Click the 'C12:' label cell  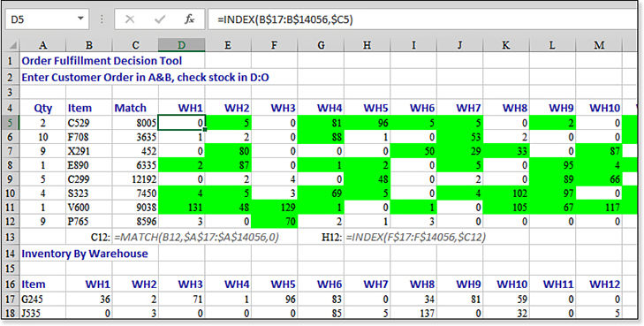(x=101, y=237)
